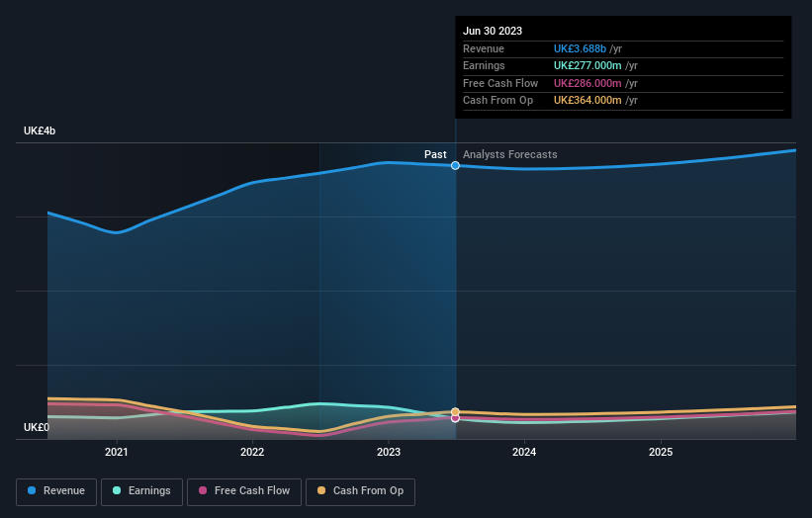The height and width of the screenshot is (518, 812).
Task: Click the UK£286.000m free cash flow value
Action: point(587,83)
